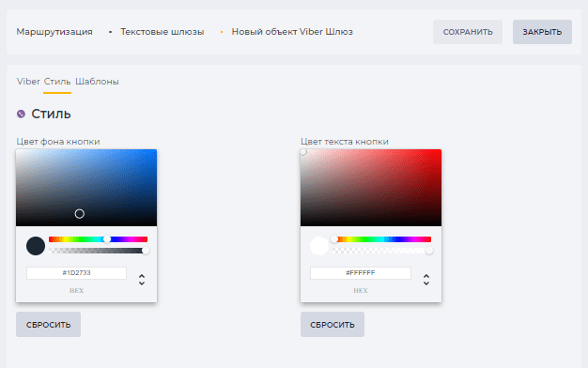Click the purple Viber icon beside the Стиль heading
588x368 pixels.
pos(21,114)
